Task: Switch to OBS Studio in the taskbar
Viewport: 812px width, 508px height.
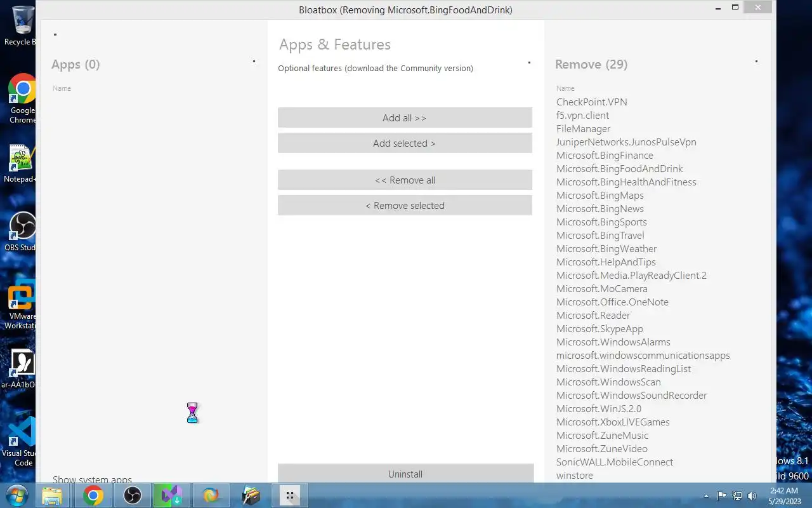Action: [x=132, y=495]
